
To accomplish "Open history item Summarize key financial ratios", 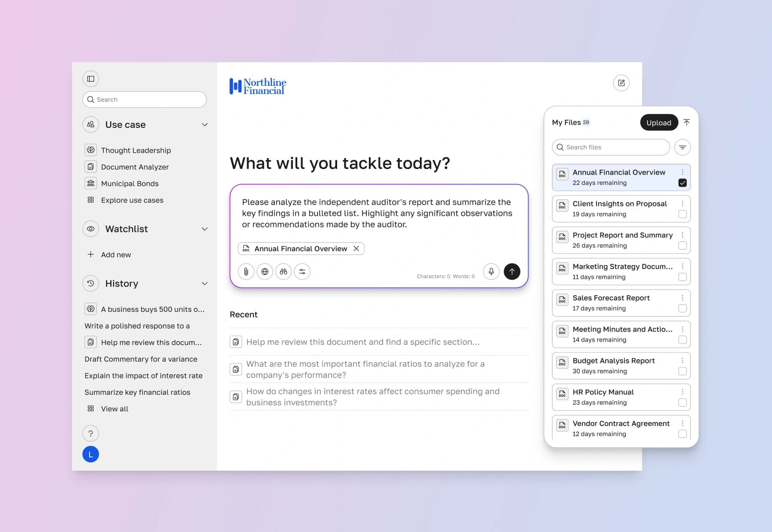I will pos(137,393).
